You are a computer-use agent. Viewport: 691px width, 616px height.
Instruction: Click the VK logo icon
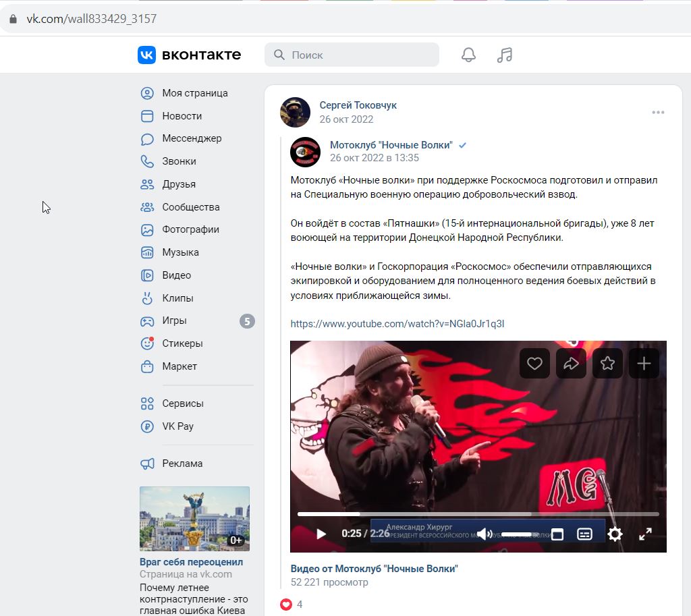[146, 55]
